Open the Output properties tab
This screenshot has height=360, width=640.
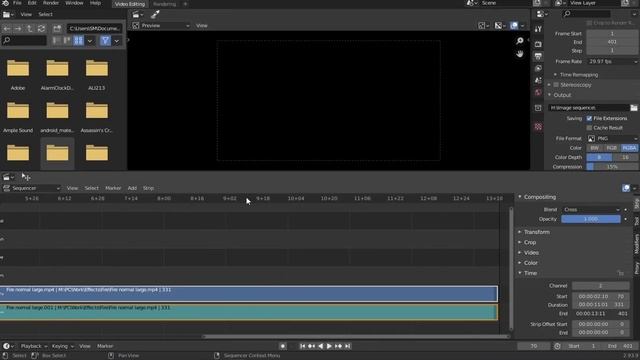coord(538,56)
